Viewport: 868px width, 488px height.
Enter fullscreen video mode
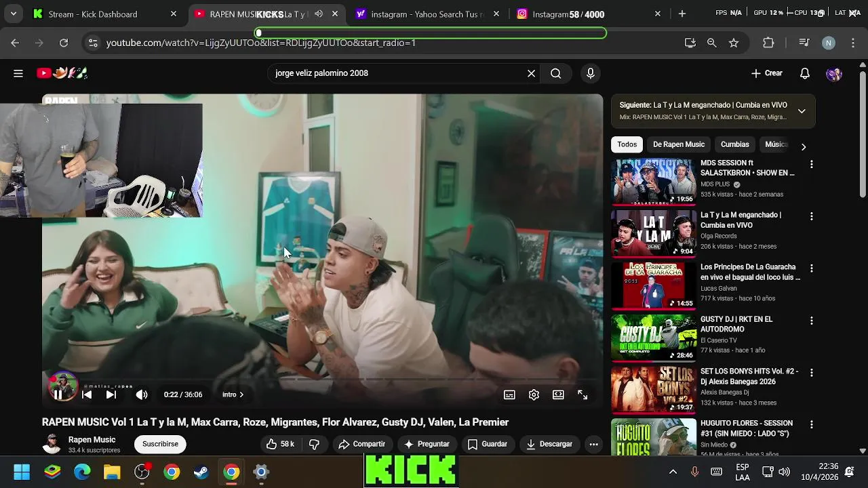tap(583, 394)
